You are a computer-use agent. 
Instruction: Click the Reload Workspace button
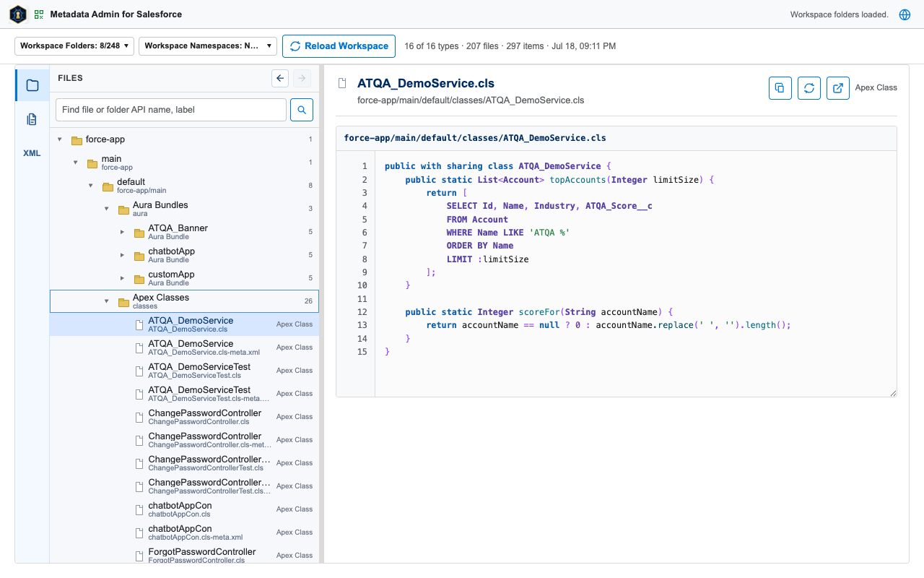pos(339,46)
